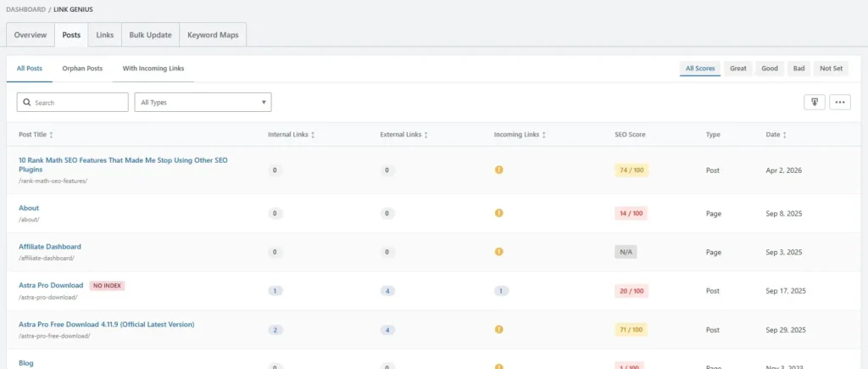
Task: Go to Dashboard breadcrumb link
Action: tap(26, 9)
